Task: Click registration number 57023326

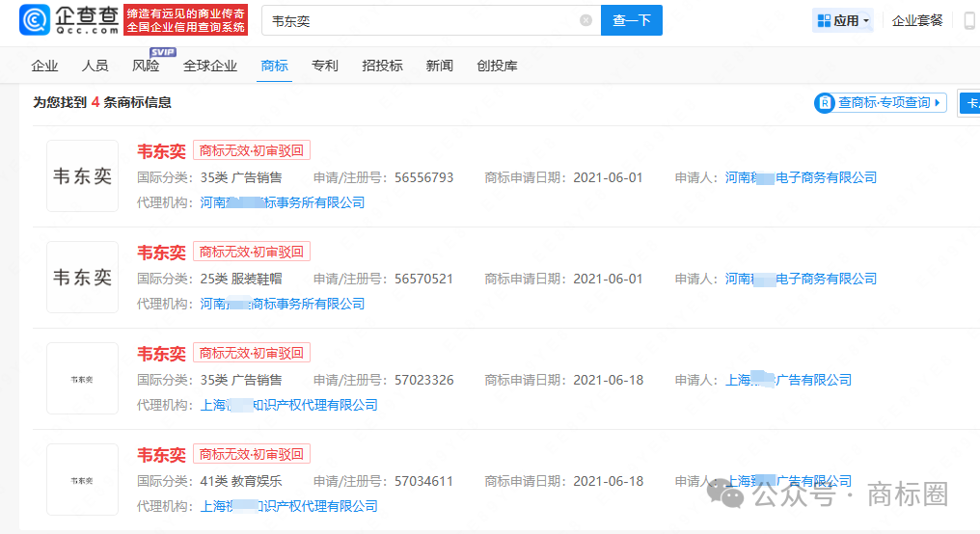Action: point(423,380)
